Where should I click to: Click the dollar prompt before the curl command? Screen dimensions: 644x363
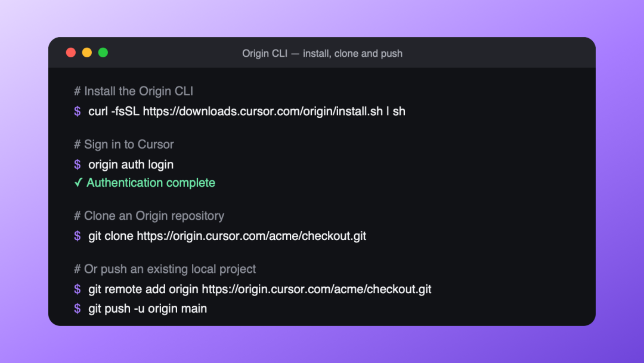pos(77,112)
